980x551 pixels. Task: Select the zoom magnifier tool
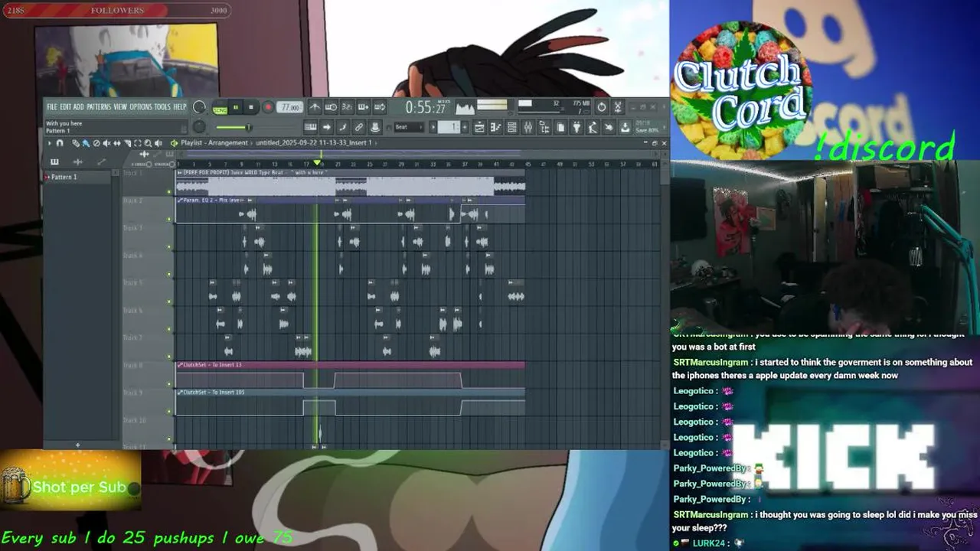click(x=148, y=143)
